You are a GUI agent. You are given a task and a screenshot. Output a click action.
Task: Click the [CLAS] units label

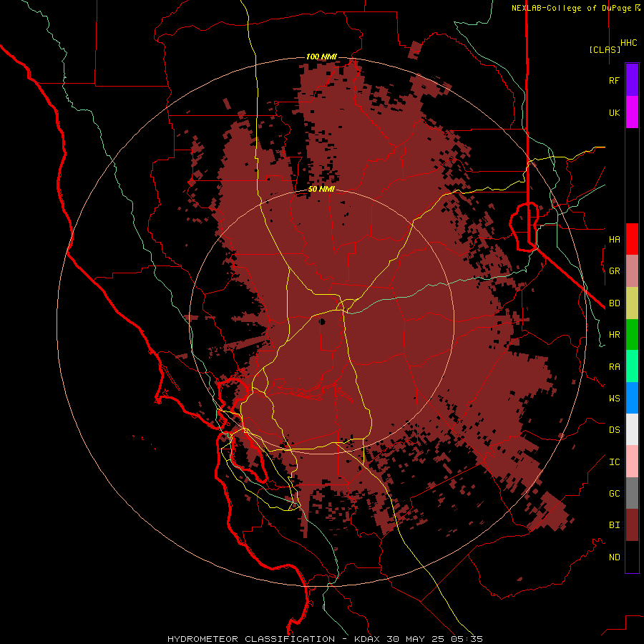(x=605, y=49)
